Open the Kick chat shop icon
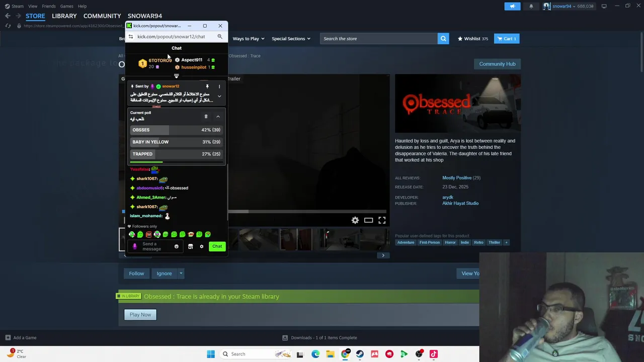 click(190, 246)
